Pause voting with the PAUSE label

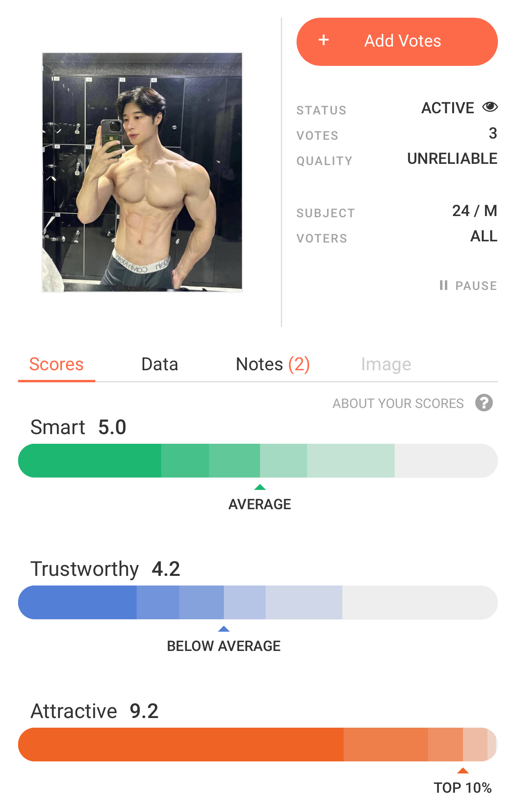476,286
